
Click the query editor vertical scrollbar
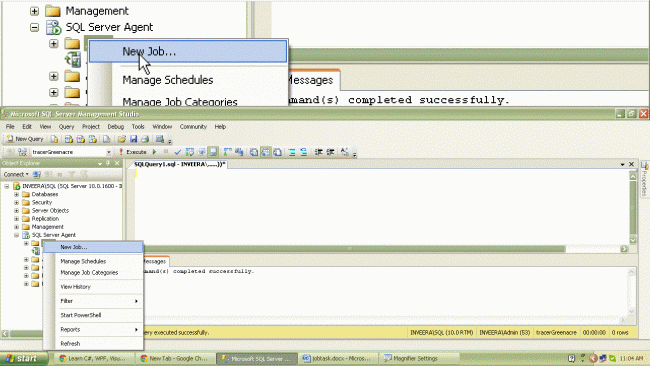click(633, 208)
